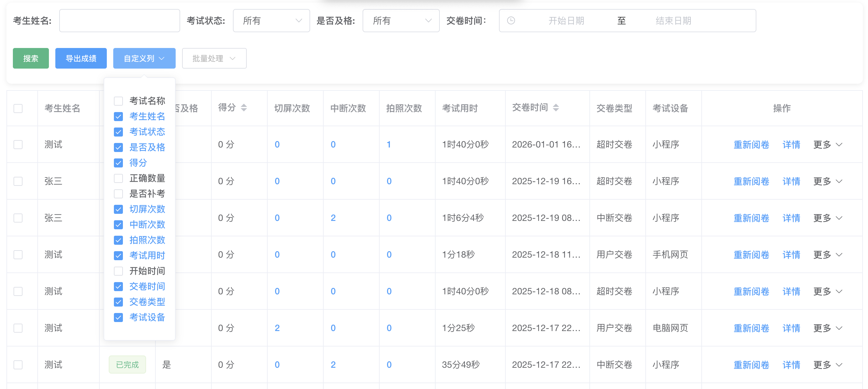Select 开始时间 option in column list
The height and width of the screenshot is (389, 868).
pyautogui.click(x=147, y=271)
